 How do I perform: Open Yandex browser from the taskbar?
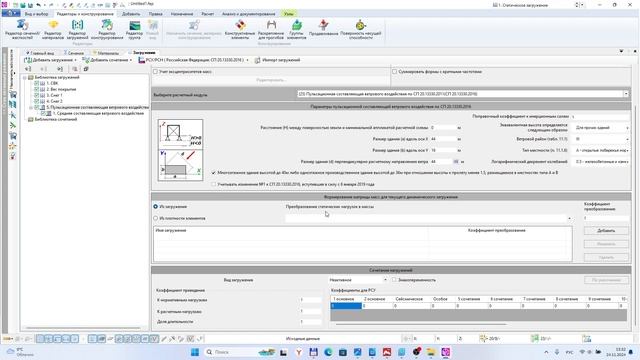299,352
